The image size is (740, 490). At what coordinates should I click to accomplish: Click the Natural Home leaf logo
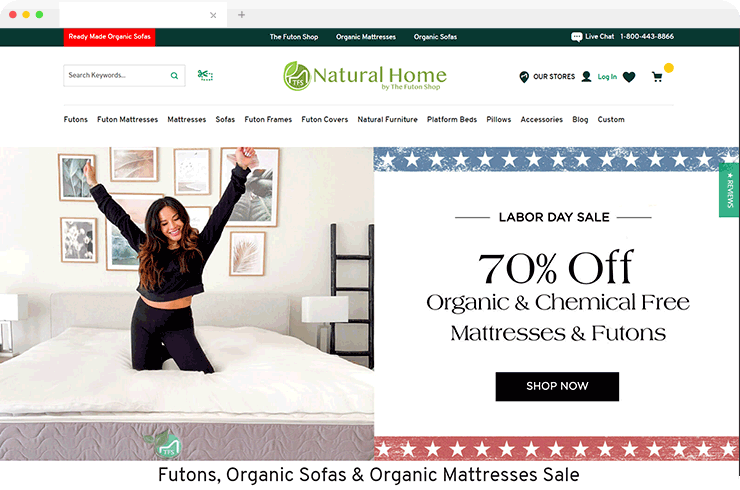(x=297, y=76)
